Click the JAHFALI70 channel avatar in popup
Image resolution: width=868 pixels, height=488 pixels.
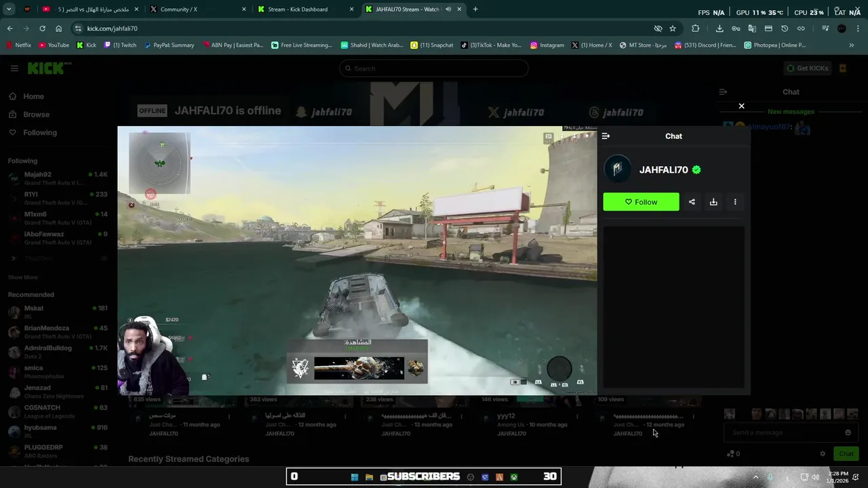(x=617, y=169)
